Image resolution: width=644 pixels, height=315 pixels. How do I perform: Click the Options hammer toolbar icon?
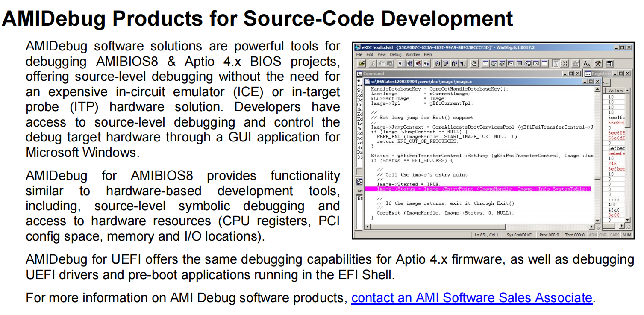point(598,63)
